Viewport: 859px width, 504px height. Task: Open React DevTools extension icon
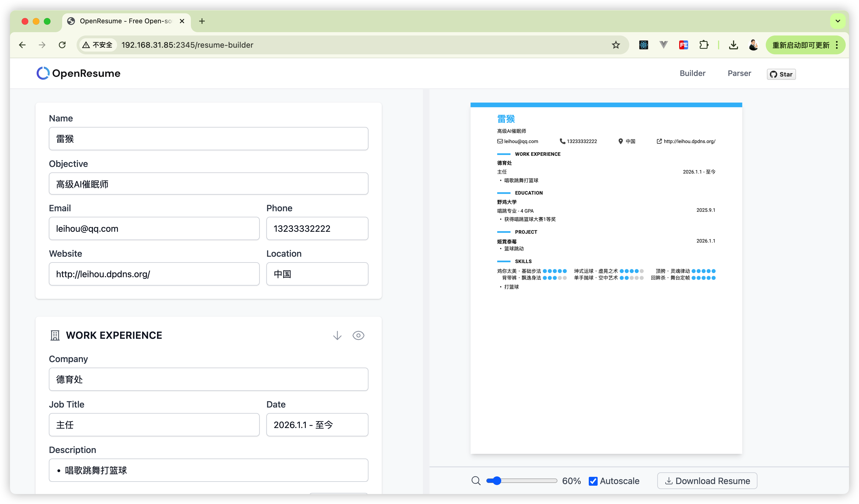[x=643, y=45]
